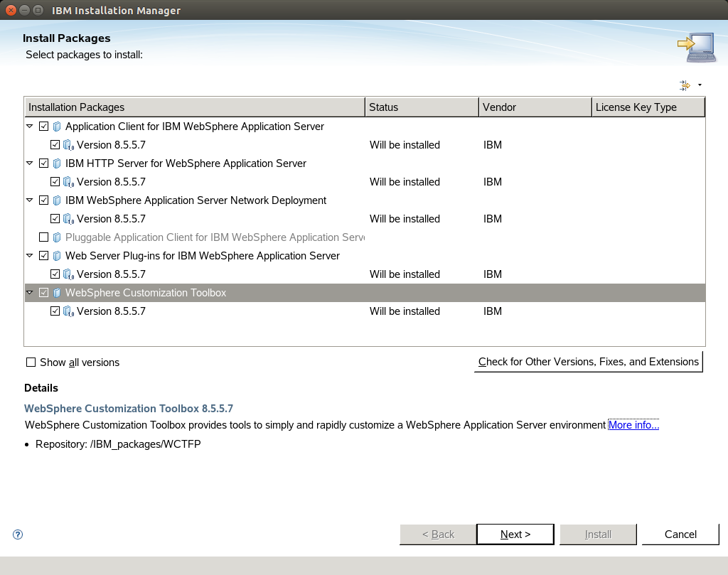Uncheck Version 8.5.5.7 under Network Deployment
Viewport: 728px width, 575px height.
click(55, 219)
